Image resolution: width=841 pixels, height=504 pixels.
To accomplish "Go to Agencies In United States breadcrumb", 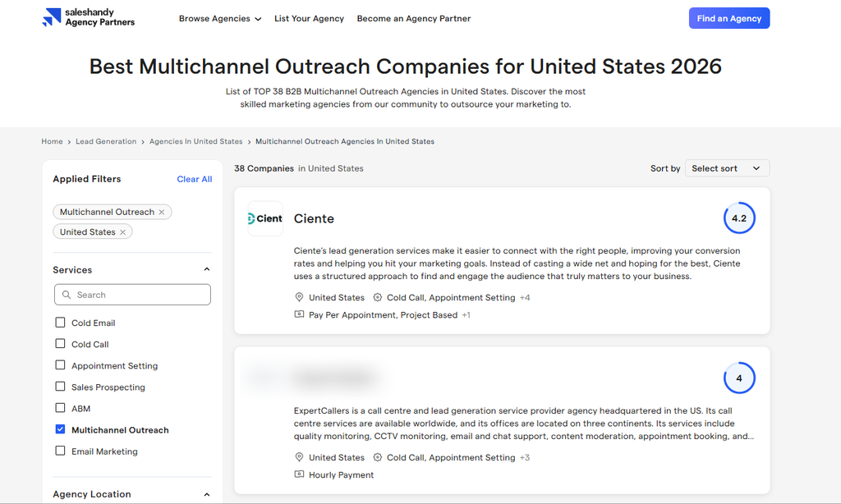I will click(195, 141).
